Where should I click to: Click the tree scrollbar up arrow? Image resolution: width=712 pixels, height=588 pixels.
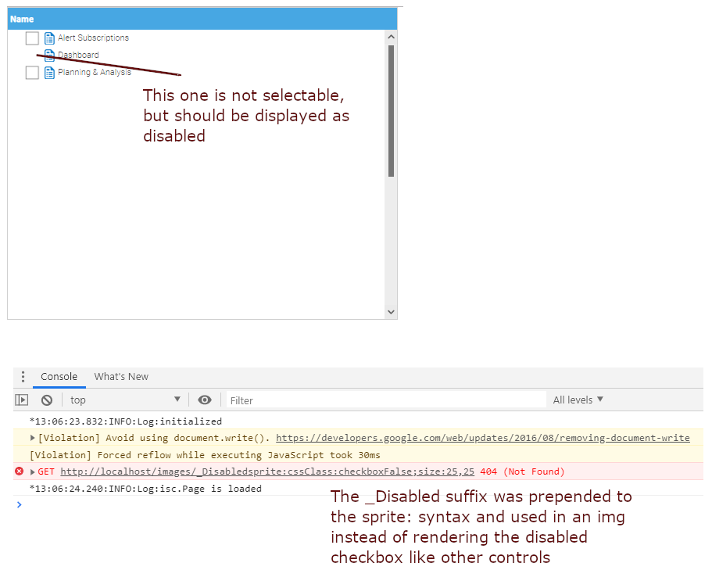(391, 37)
